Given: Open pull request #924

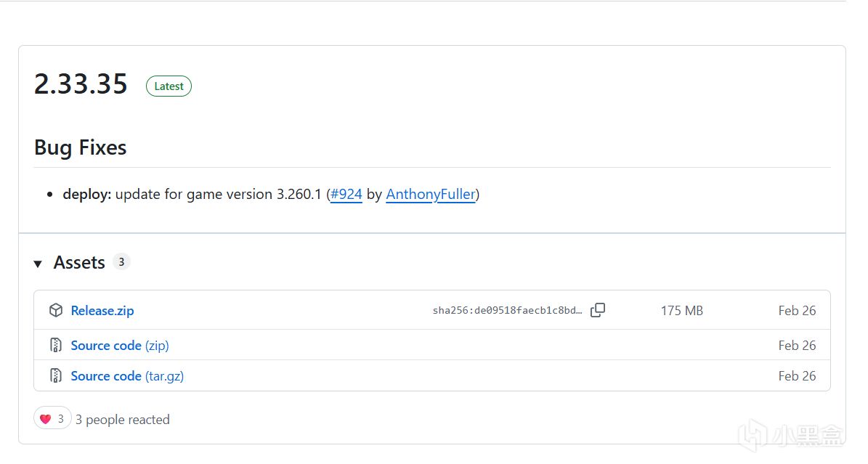Looking at the screenshot, I should click(x=346, y=195).
